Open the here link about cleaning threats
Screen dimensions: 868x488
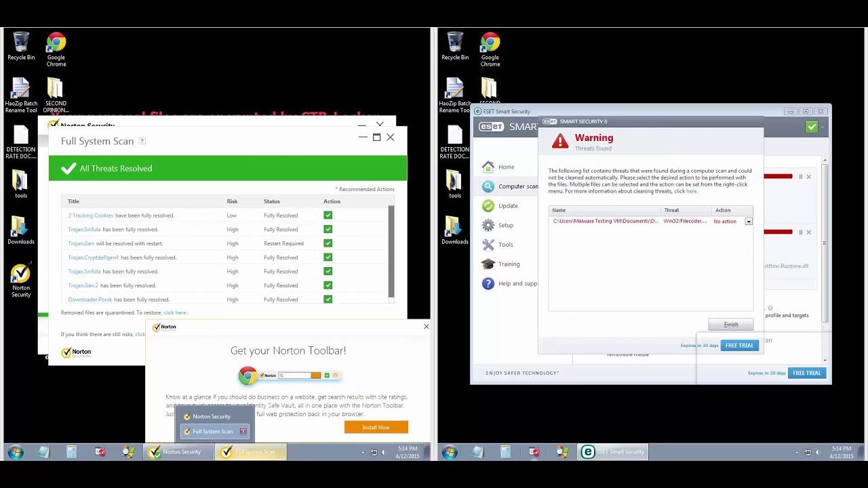(692, 191)
